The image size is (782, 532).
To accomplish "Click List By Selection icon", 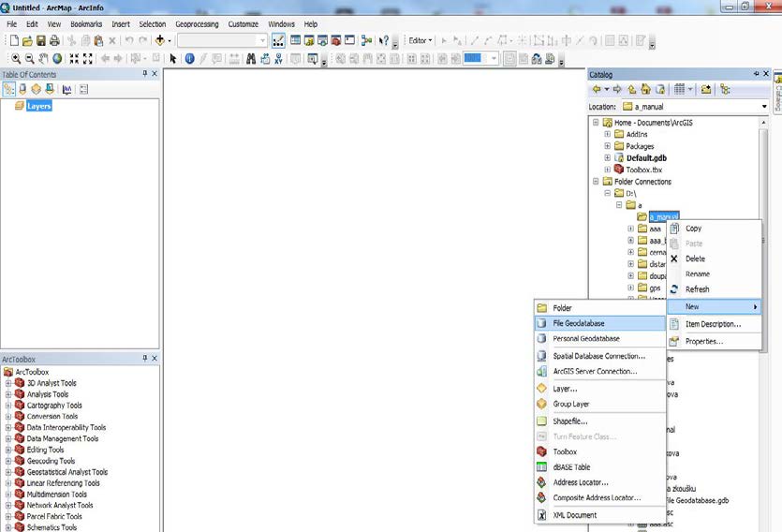I will tap(50, 89).
